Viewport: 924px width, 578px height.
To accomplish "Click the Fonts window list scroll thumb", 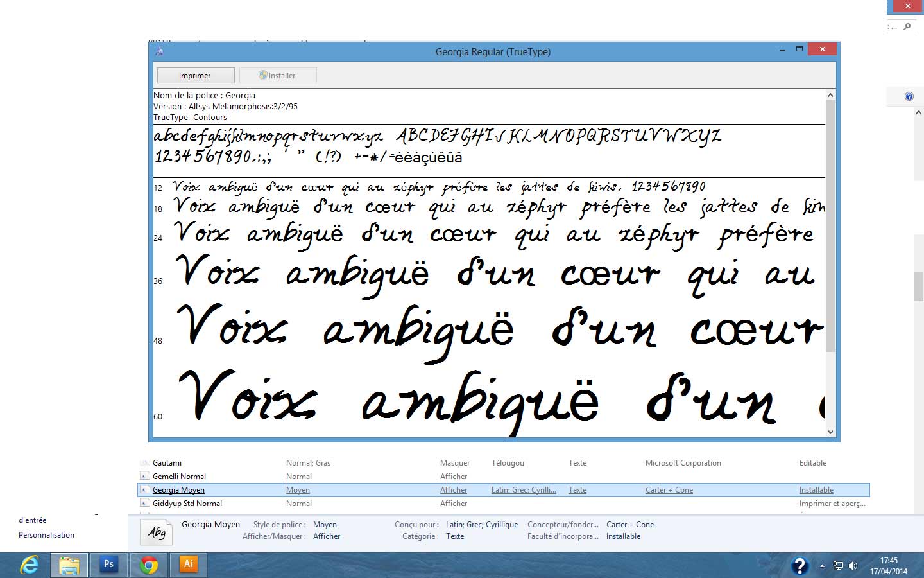I will coord(918,286).
